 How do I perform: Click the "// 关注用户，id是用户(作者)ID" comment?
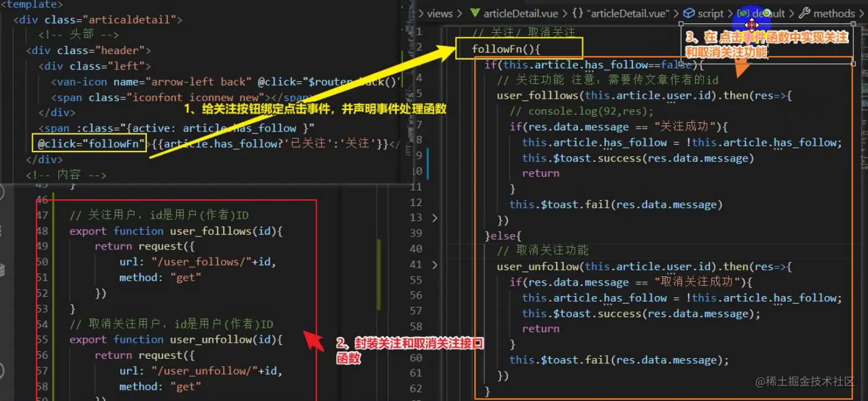click(159, 215)
